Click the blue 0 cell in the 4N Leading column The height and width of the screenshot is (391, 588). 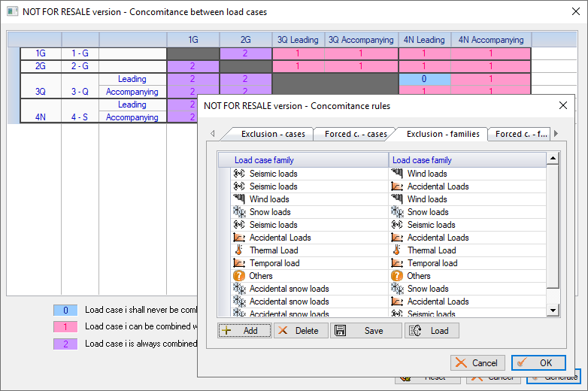pos(424,79)
